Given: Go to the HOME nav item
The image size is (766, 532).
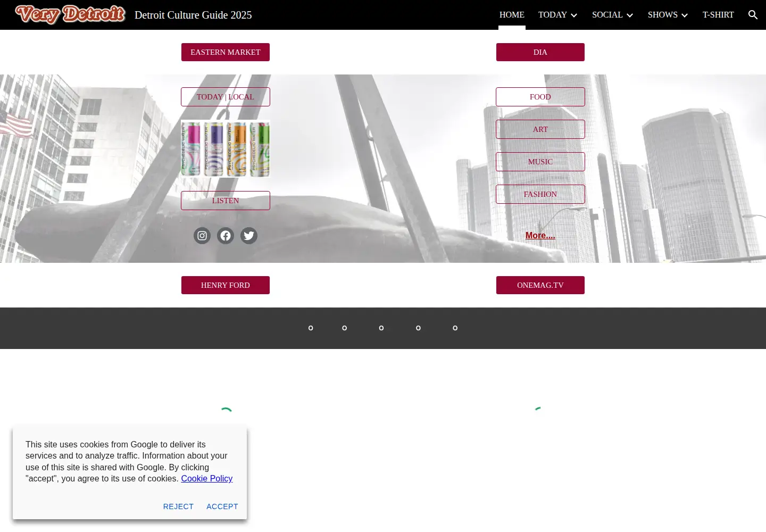Looking at the screenshot, I should [x=512, y=15].
